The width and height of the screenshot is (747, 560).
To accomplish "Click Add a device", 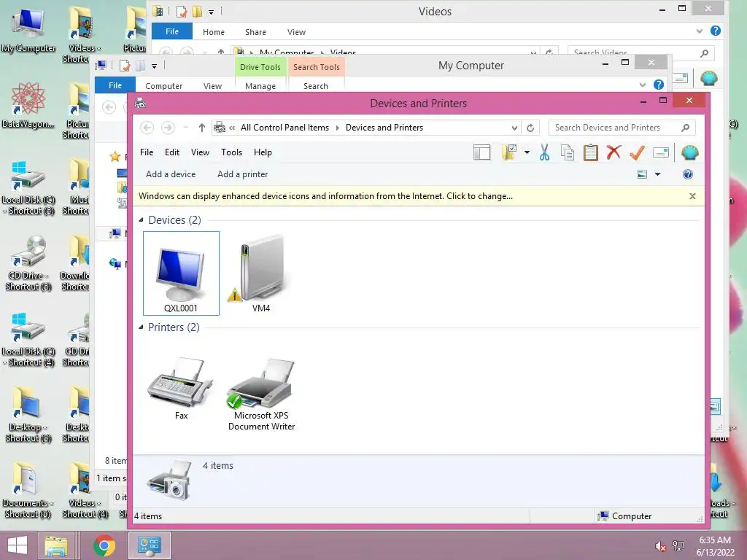I will click(171, 174).
